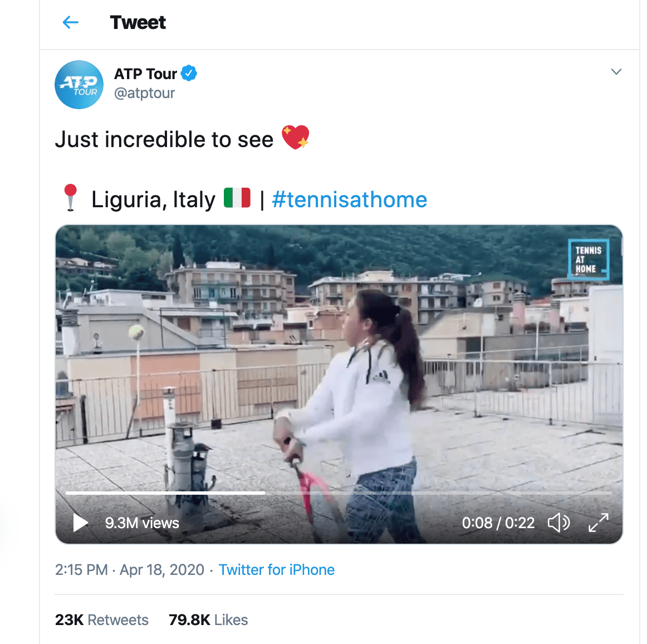Go back using the left arrow
The width and height of the screenshot is (647, 644).
(71, 22)
